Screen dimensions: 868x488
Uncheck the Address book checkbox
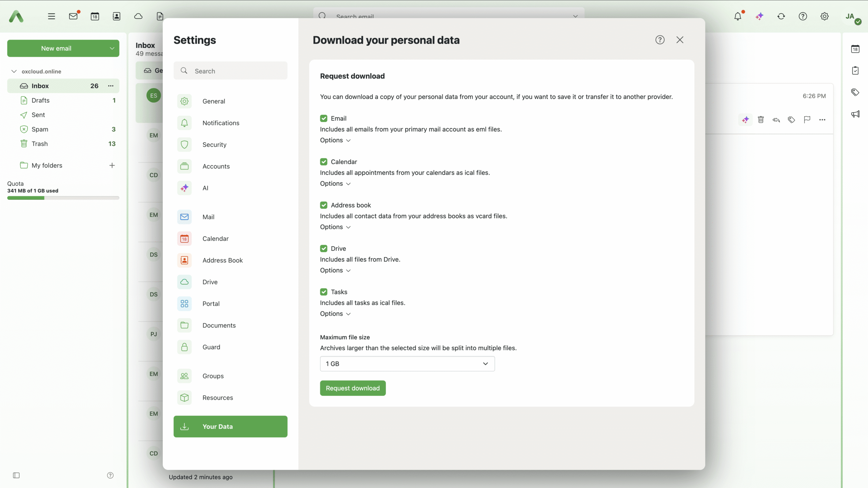pyautogui.click(x=324, y=205)
